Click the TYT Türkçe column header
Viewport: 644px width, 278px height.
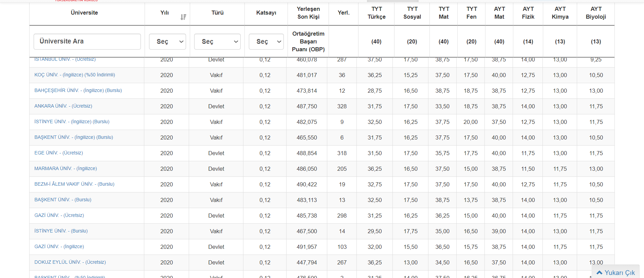click(376, 13)
